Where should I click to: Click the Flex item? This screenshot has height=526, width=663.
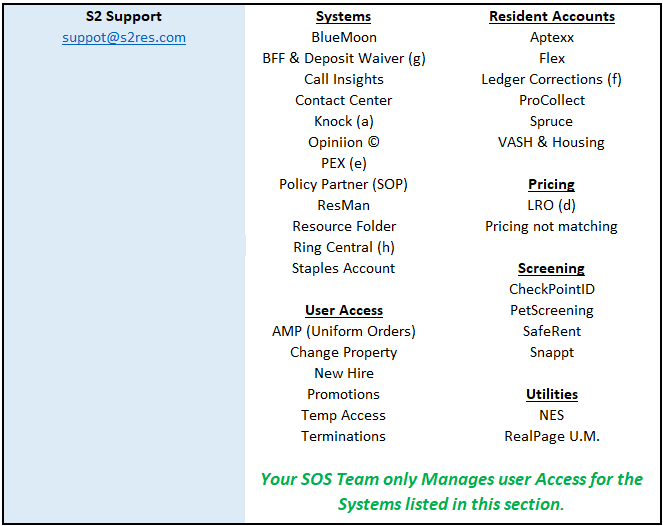pyautogui.click(x=552, y=58)
